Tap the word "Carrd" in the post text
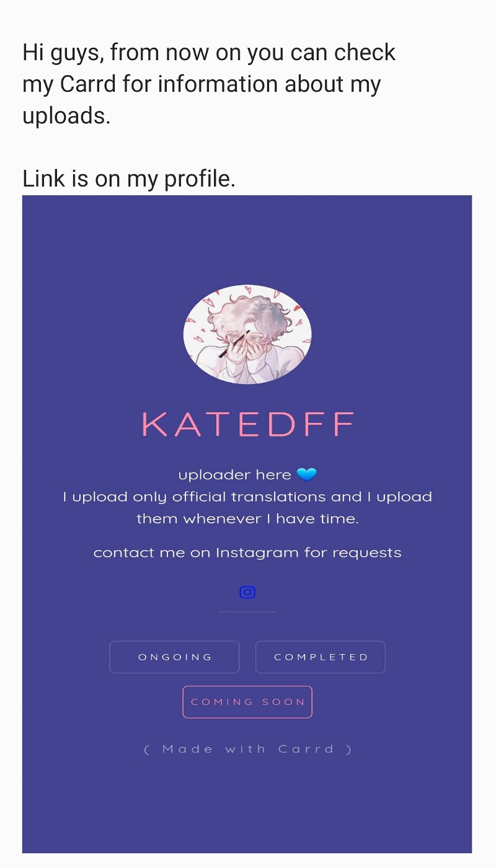Screen dimensions: 496x868 click(x=87, y=84)
